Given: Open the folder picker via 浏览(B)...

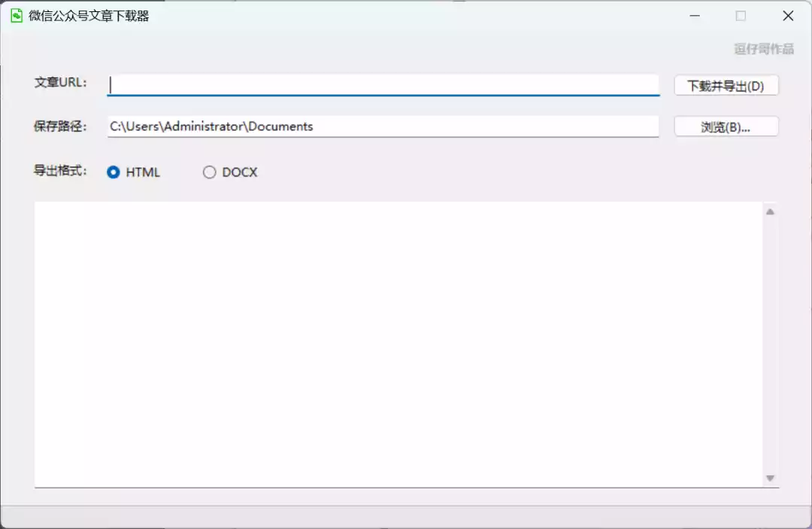Looking at the screenshot, I should (726, 127).
